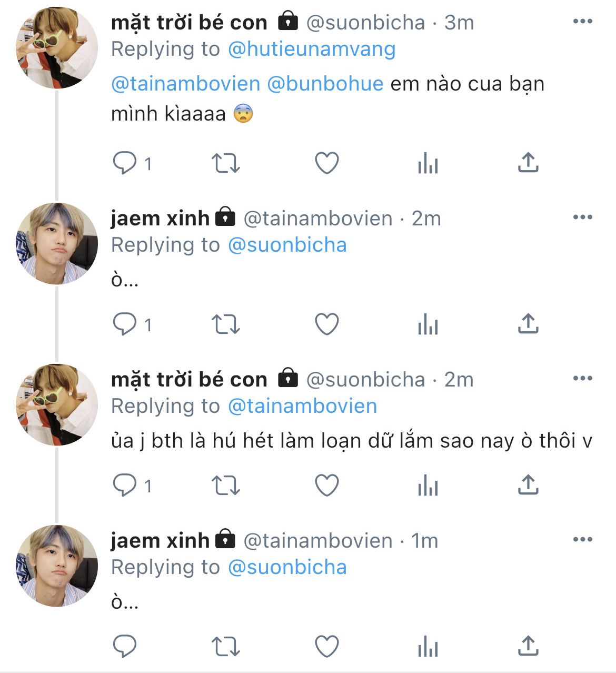Share the last jaem xinh tweet
616x673 pixels.
click(x=528, y=646)
